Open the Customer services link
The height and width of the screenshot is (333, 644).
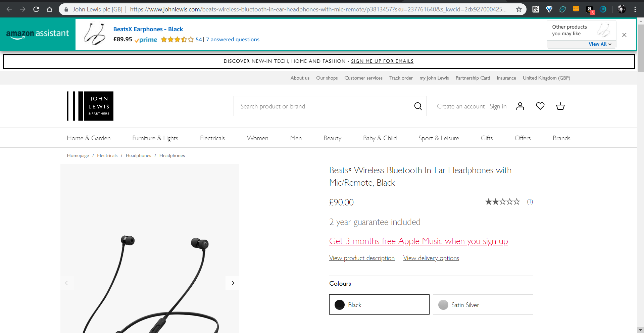tap(363, 78)
